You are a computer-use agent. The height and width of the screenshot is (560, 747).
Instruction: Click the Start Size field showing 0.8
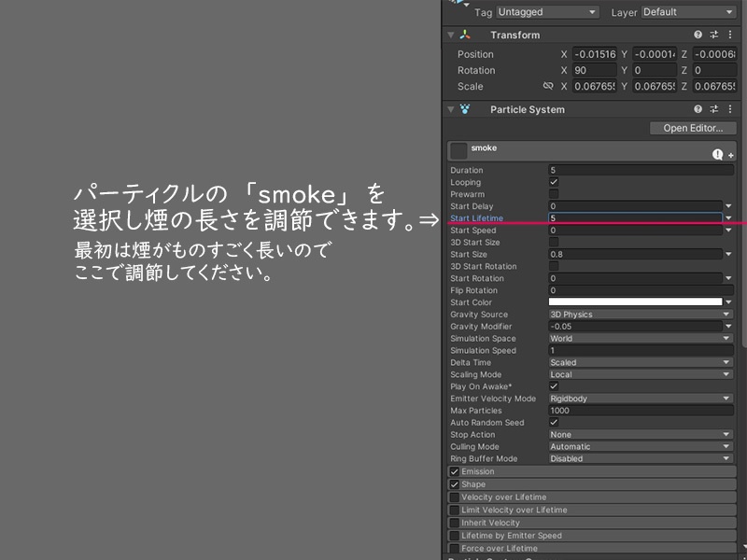635,254
